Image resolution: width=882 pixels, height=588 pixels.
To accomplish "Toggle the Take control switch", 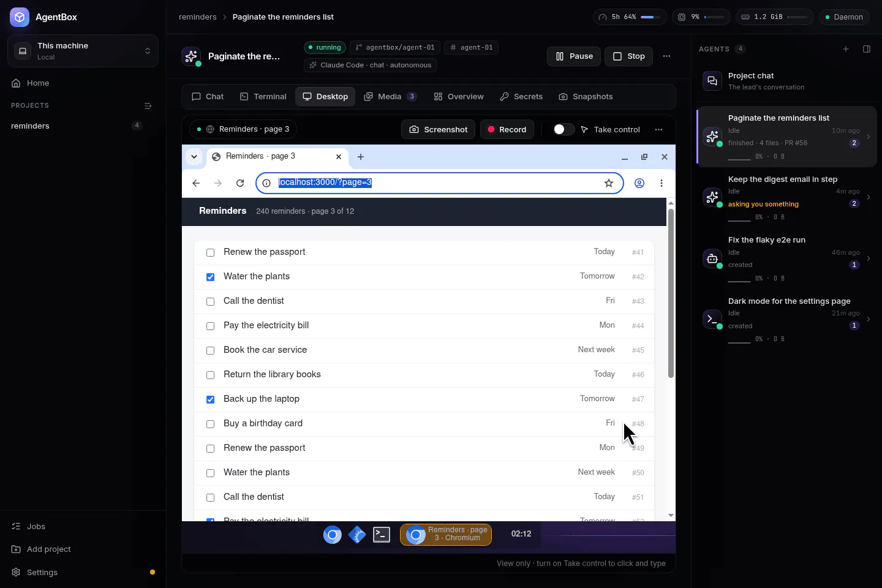I will point(563,130).
